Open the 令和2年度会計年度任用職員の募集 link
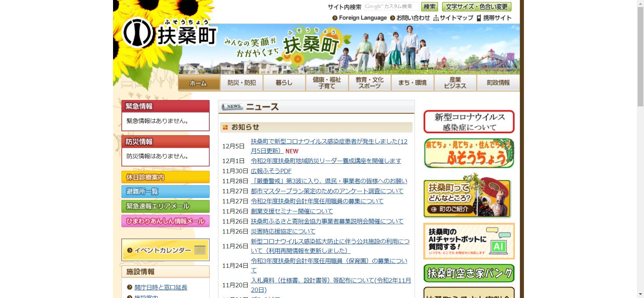The image size is (644, 298). tap(317, 201)
